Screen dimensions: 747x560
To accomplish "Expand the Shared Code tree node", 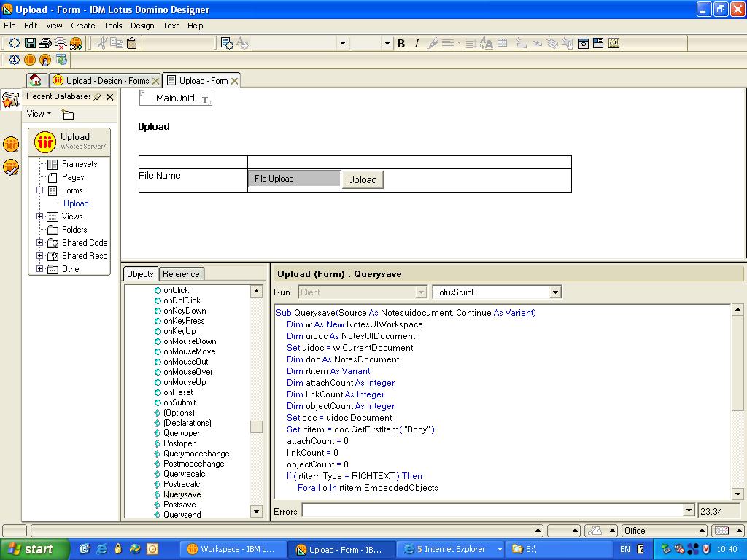I will click(40, 242).
